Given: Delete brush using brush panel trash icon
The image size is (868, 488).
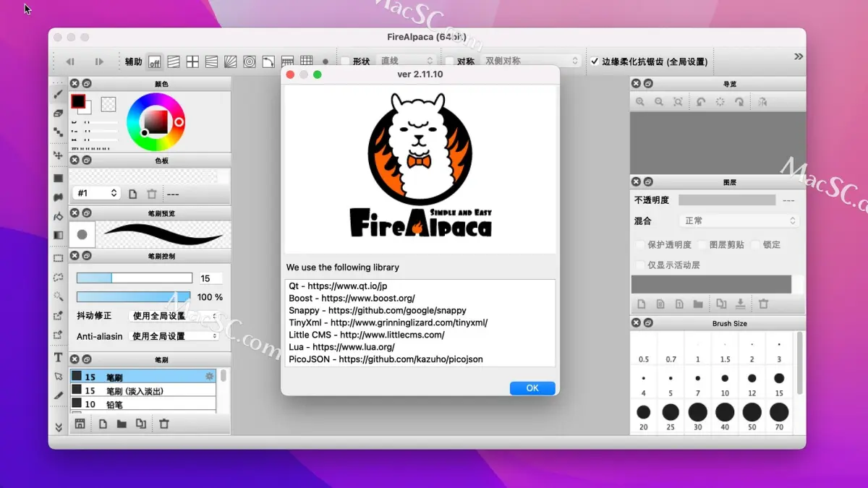Looking at the screenshot, I should tap(164, 424).
